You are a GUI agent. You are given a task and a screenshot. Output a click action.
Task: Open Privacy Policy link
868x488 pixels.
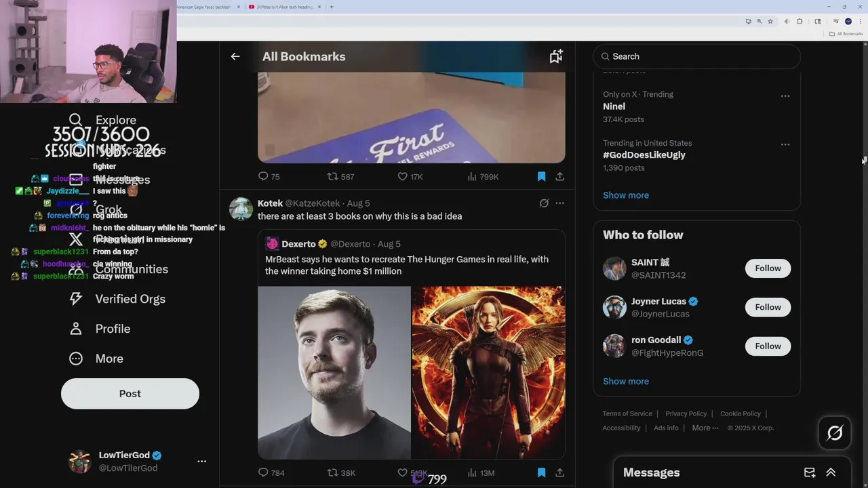click(686, 413)
